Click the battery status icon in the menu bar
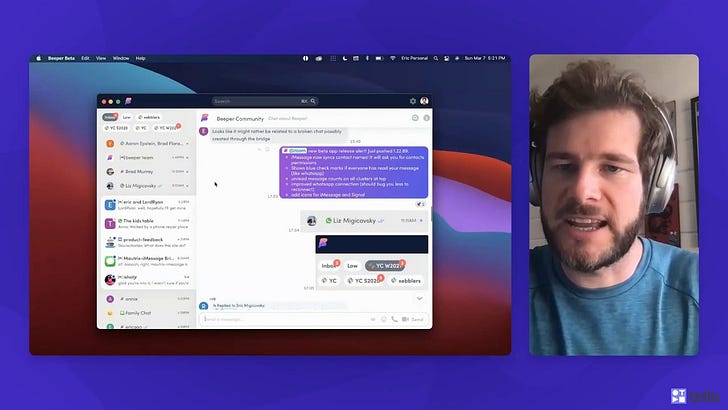 click(379, 59)
